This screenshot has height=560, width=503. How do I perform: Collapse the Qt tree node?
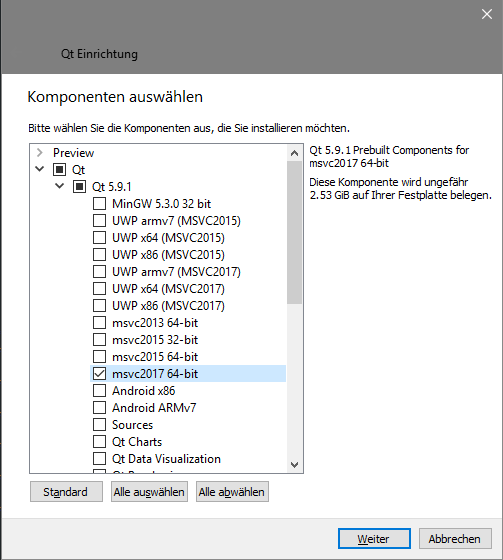tap(40, 169)
